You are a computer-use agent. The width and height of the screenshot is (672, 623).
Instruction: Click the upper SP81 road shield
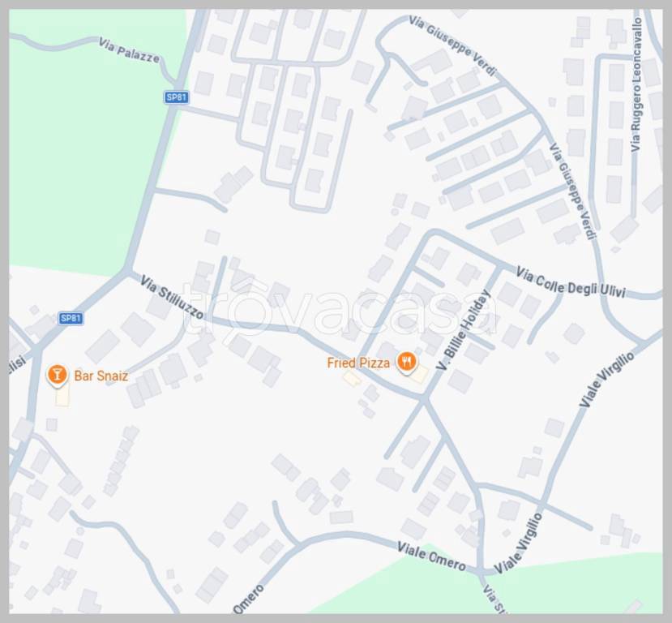coord(176,97)
